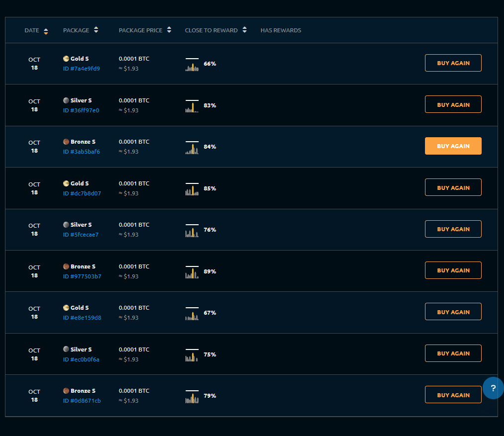Open package link ID #7a4e9fd9
504x436 pixels.
pos(82,69)
